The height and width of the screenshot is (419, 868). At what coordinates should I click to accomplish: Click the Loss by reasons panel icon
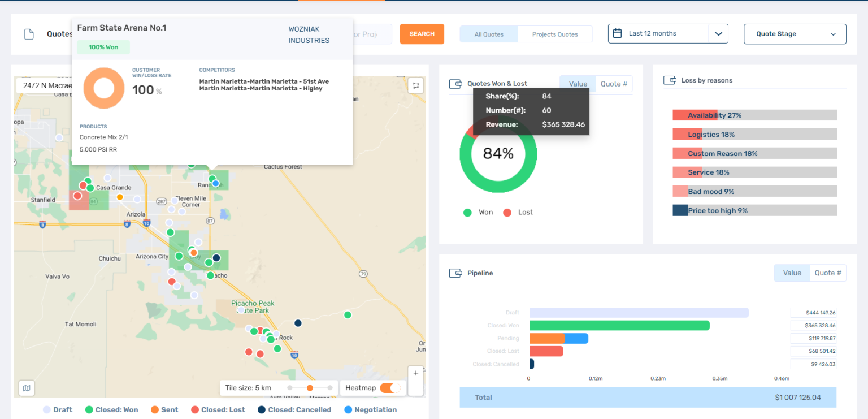pyautogui.click(x=670, y=80)
